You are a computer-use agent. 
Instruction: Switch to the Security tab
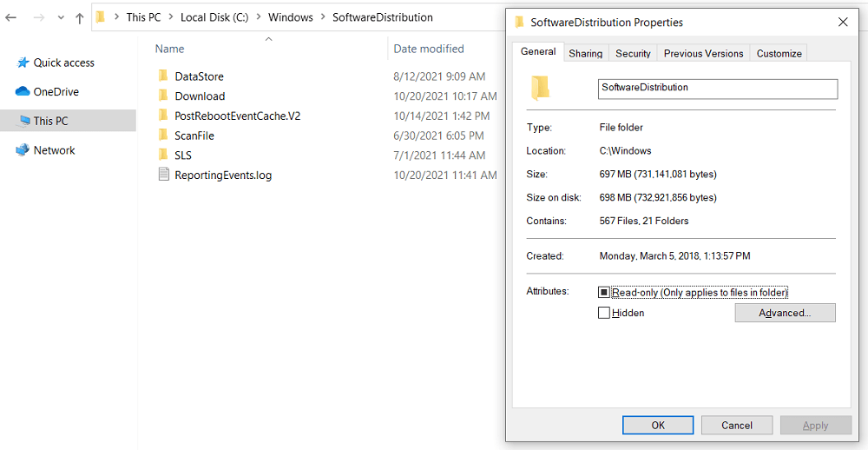click(x=633, y=53)
